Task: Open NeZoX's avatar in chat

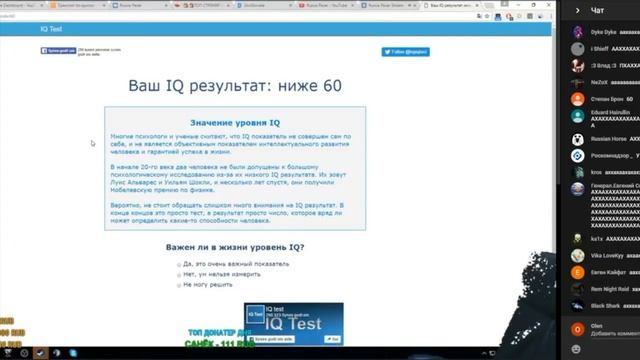Action: point(578,82)
